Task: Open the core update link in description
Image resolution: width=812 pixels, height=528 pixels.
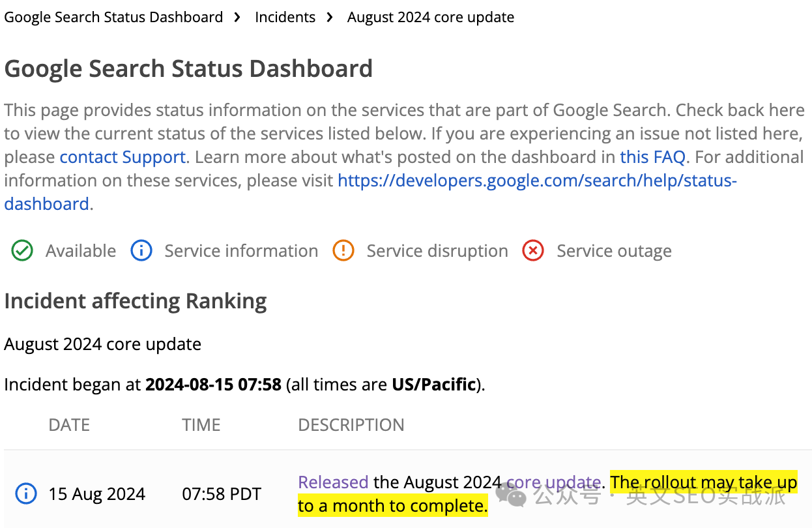Action: 553,482
